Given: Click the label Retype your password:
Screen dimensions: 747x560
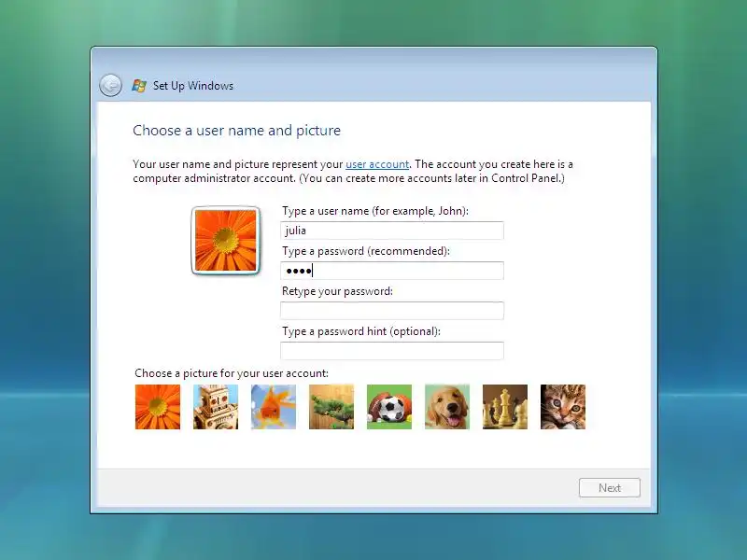Looking at the screenshot, I should [x=337, y=291].
